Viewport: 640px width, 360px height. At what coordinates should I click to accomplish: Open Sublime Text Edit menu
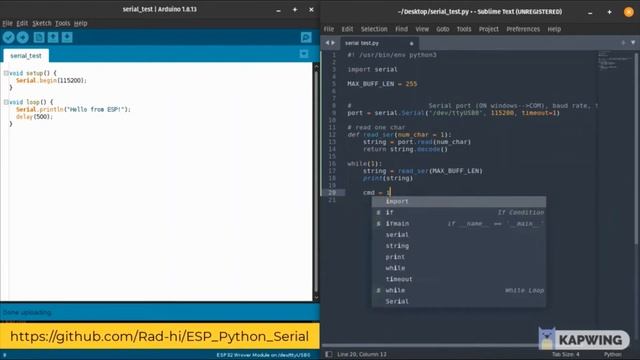click(x=347, y=29)
